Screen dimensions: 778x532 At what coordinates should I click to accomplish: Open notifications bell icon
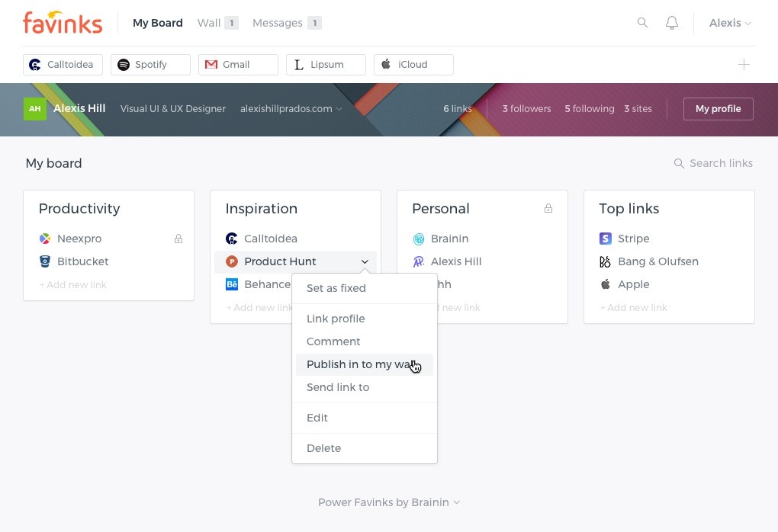(x=672, y=23)
